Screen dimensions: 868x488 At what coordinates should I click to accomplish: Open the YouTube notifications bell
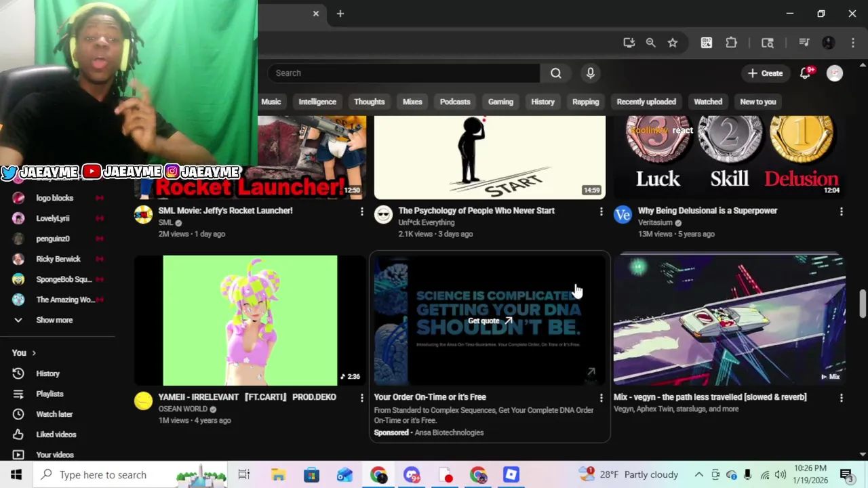pos(805,73)
